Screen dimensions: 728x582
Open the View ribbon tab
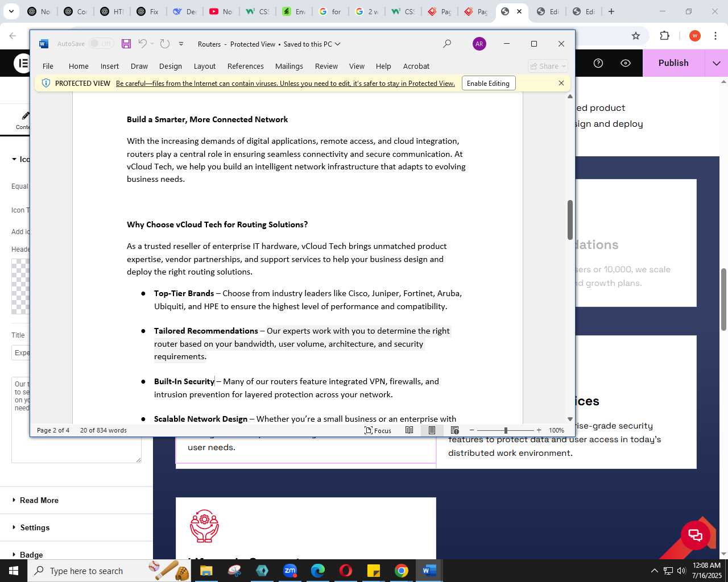pyautogui.click(x=357, y=66)
